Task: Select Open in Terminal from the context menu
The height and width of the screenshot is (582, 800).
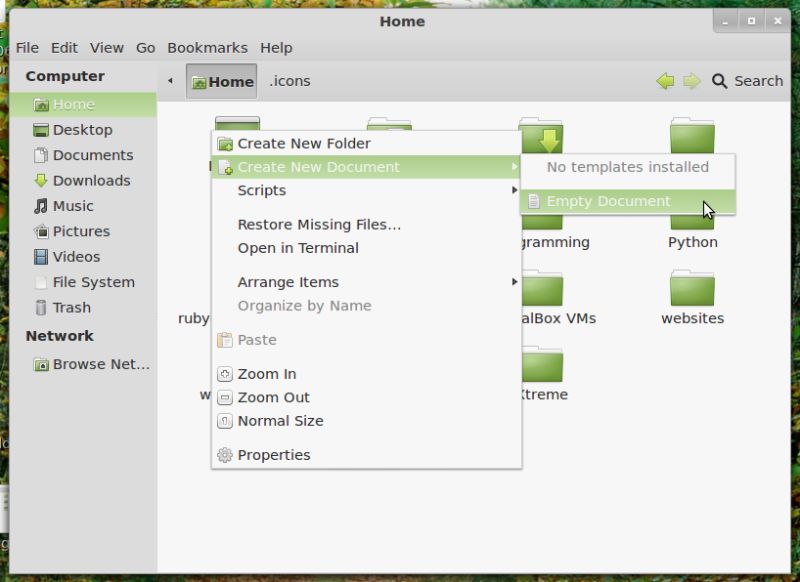Action: tap(297, 248)
